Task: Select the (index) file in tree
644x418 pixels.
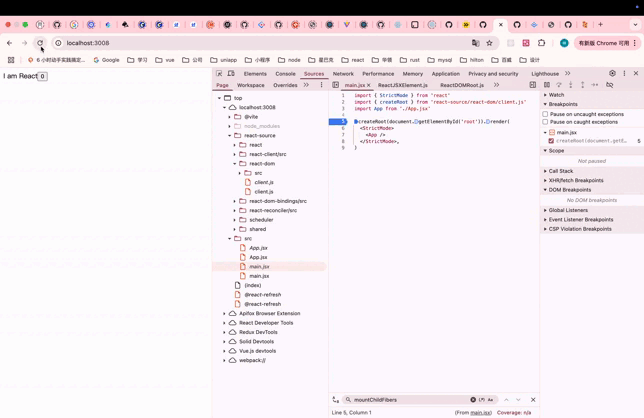Action: point(253,285)
